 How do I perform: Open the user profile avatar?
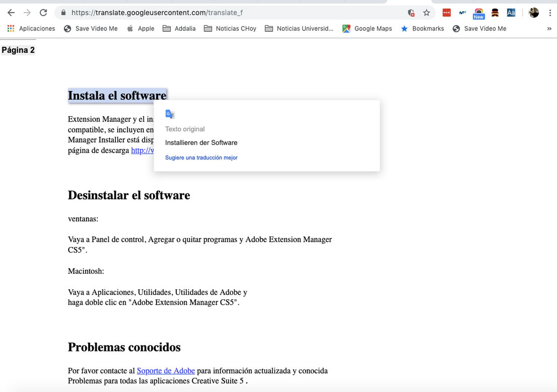pos(534,13)
